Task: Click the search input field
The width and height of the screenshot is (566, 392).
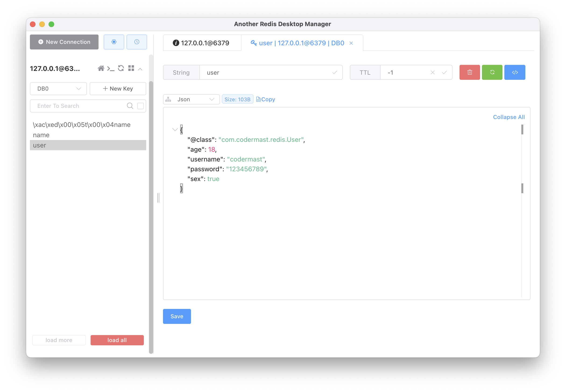Action: coord(79,106)
